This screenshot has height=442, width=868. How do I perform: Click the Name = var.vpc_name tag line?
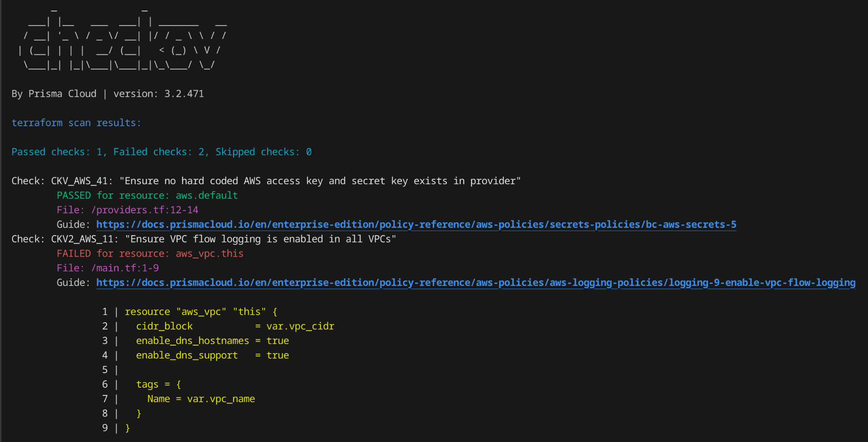201,399
